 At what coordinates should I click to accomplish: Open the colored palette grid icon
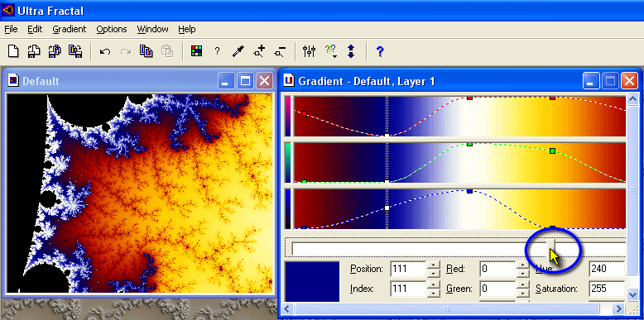click(x=197, y=51)
